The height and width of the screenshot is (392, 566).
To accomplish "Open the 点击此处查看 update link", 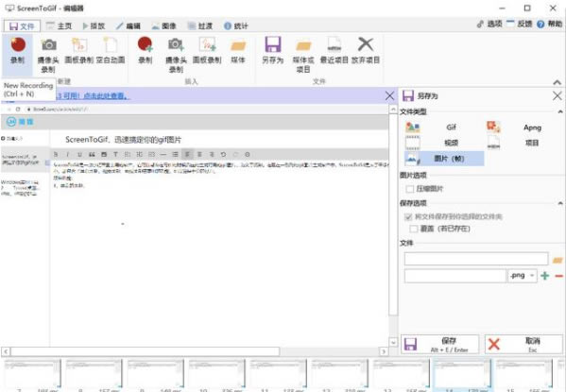I will (x=107, y=96).
